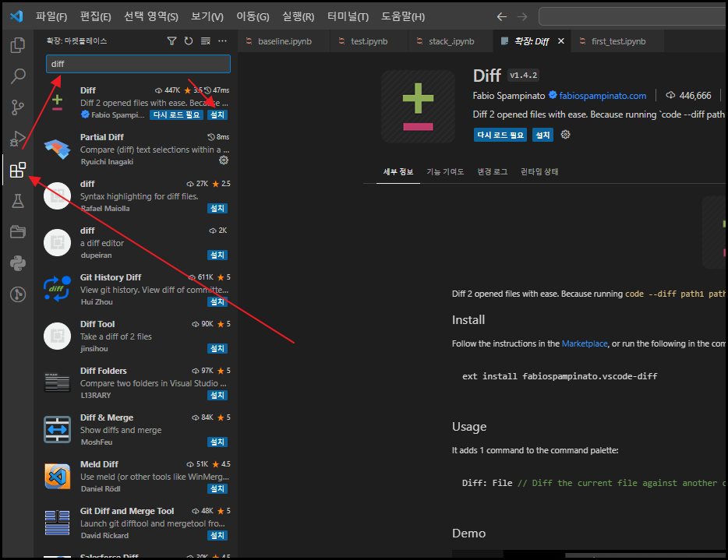Screen dimensions: 728x560
Task: Click the marketplace search input showing diff
Action: click(x=138, y=64)
